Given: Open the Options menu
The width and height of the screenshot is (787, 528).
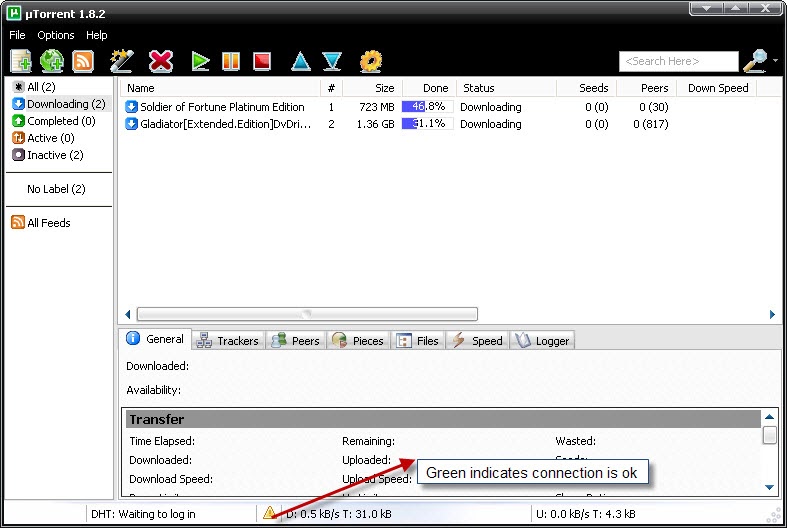Looking at the screenshot, I should pyautogui.click(x=56, y=35).
